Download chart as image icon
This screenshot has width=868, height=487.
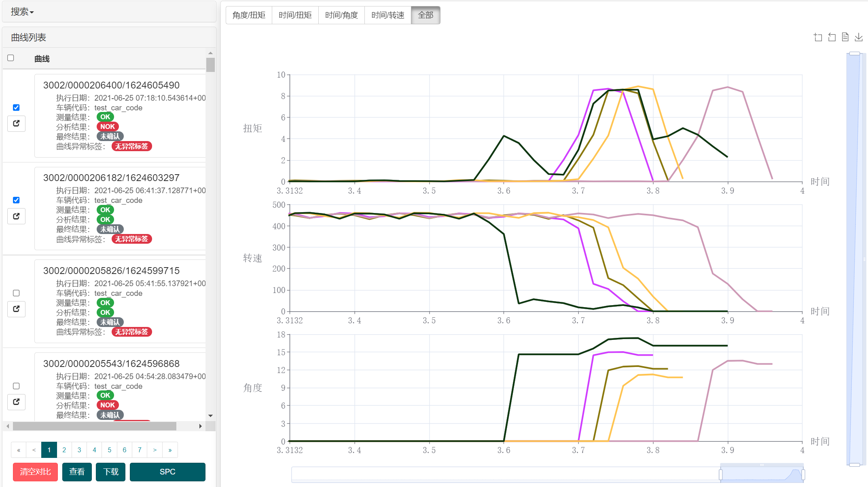[x=859, y=37]
